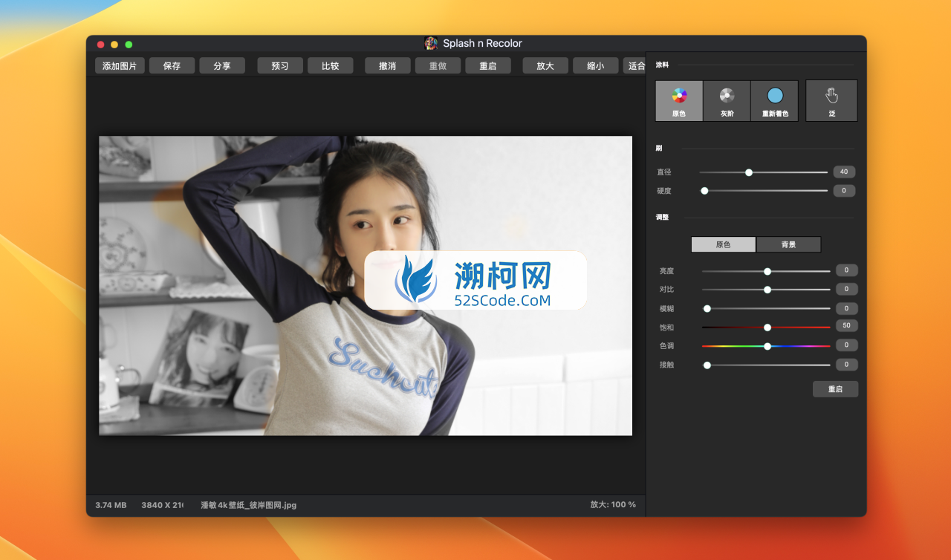Click the 添加图片 add image button
Viewport: 951px width, 560px height.
tap(120, 65)
